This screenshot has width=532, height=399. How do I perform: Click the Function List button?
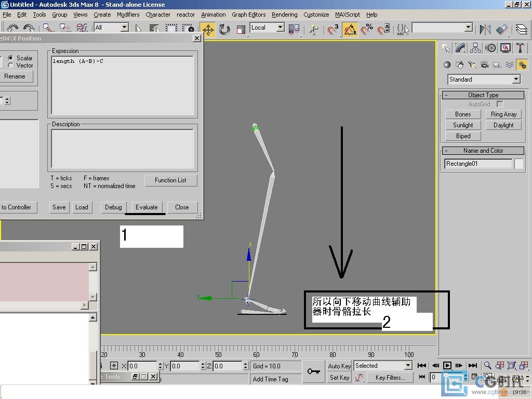(x=170, y=180)
